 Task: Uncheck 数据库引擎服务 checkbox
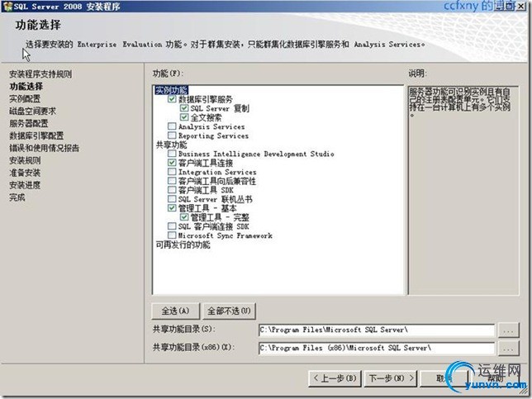(172, 99)
